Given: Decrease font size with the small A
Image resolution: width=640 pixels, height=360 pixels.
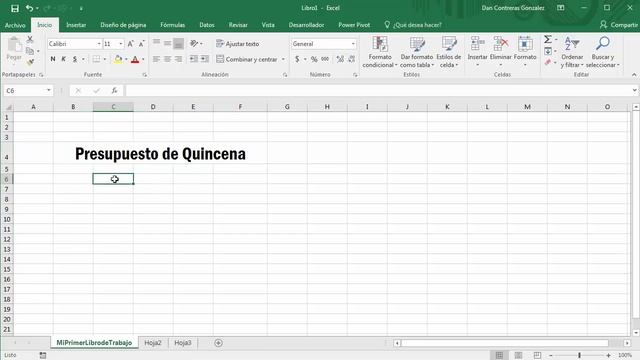Looking at the screenshot, I should click(x=142, y=44).
